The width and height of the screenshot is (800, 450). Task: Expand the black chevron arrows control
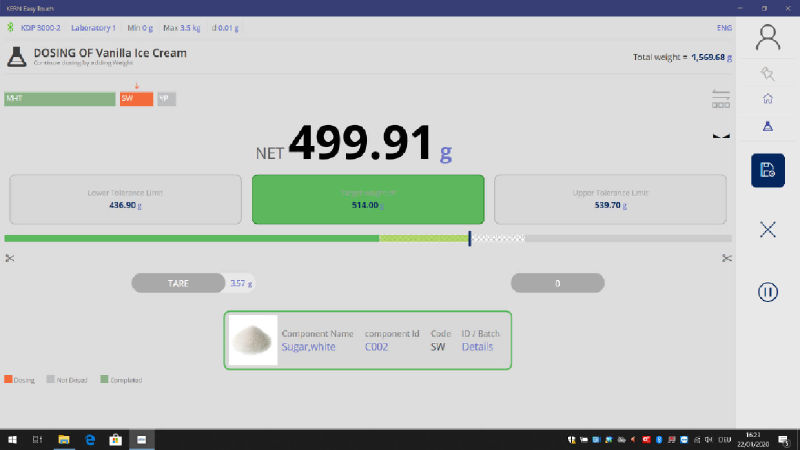[720, 136]
